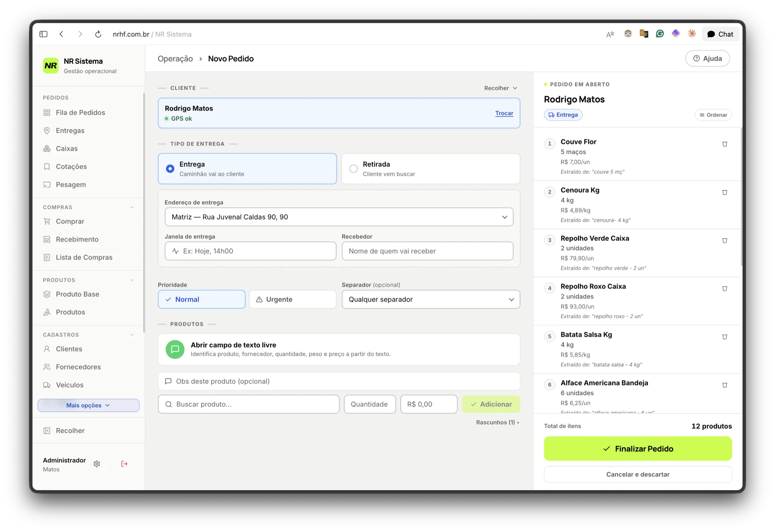This screenshot has width=775, height=532.
Task: Open Recebimento in the sidebar
Action: [77, 240]
